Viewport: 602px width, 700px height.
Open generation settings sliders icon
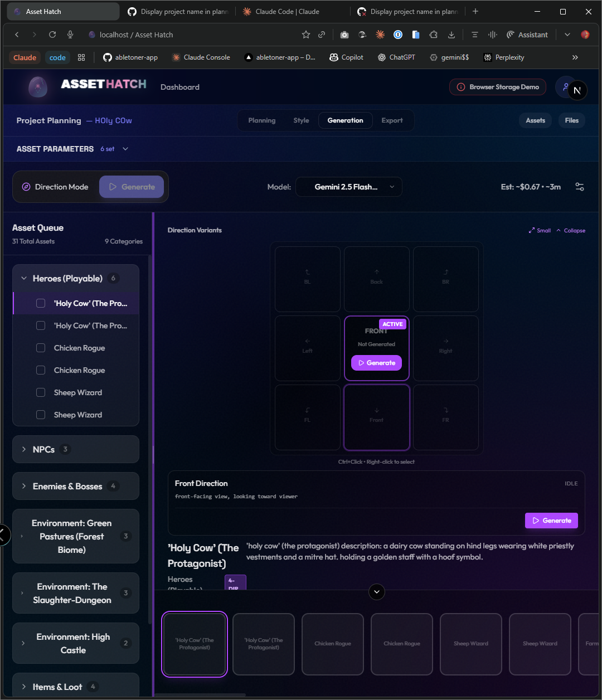(x=580, y=187)
